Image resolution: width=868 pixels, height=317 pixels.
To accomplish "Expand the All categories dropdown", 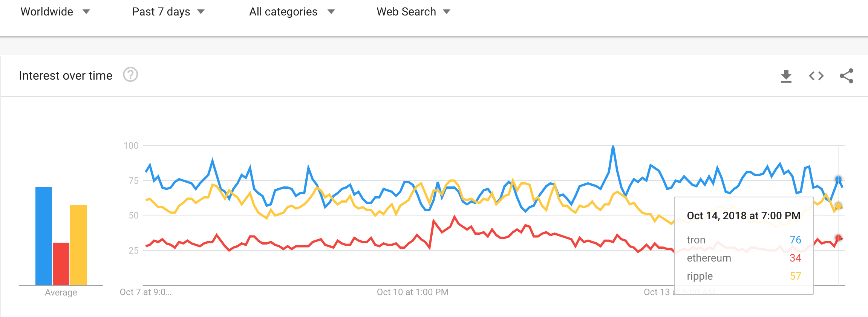I will 292,12.
